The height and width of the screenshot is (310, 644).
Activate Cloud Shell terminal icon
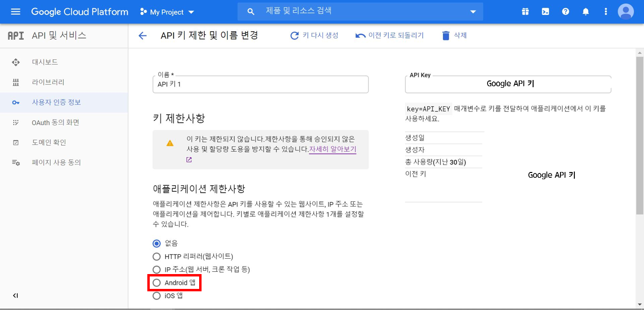pyautogui.click(x=546, y=11)
